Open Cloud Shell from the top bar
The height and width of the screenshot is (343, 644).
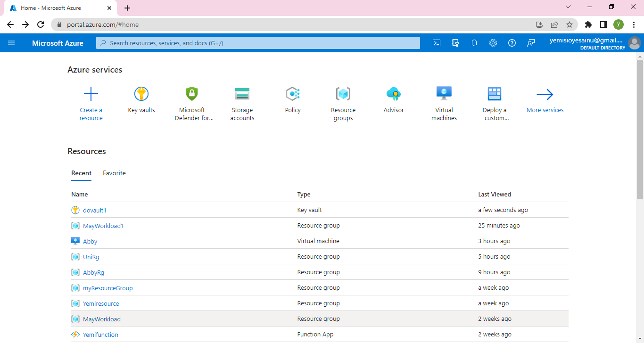[437, 43]
